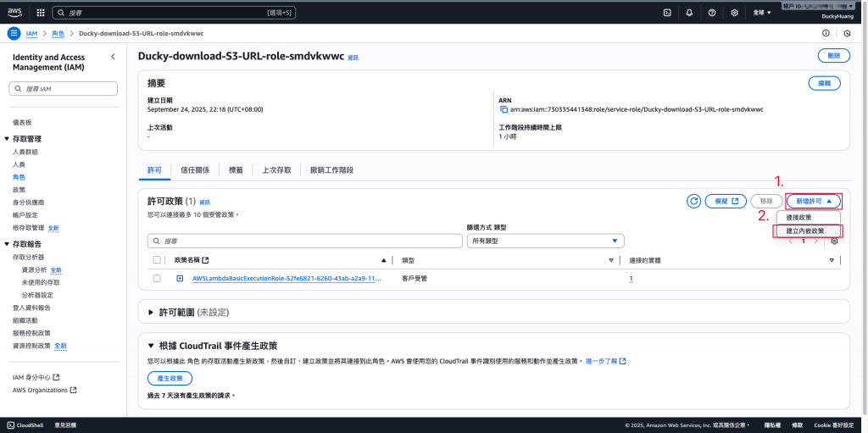
Task: Check the AWSLambdaBasicExecutionRole row checkbox
Action: point(157,279)
